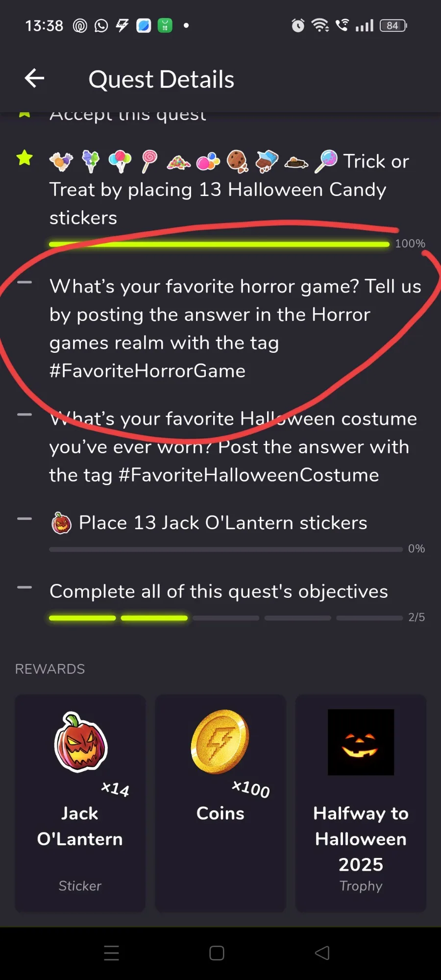Screen dimensions: 441x980
Task: Open the favorite horror game objective text
Action: pos(235,328)
